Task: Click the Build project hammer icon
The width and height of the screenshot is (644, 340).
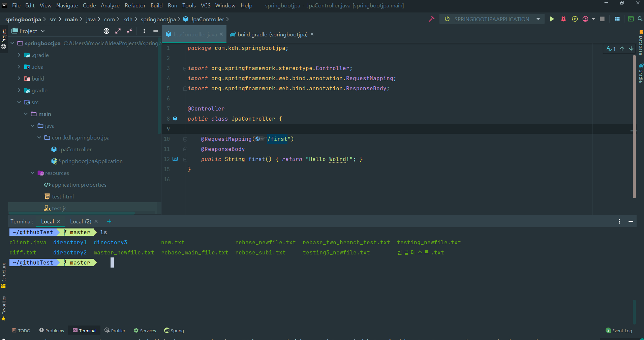Action: 432,19
